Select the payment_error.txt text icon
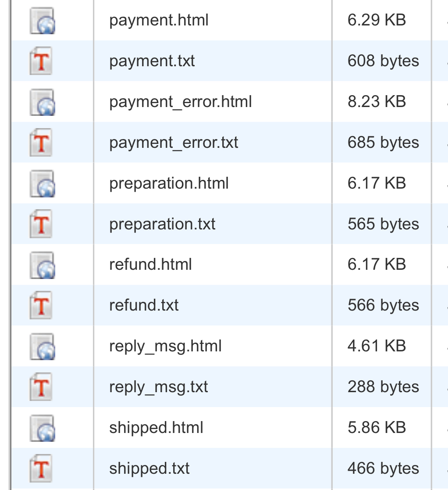The width and height of the screenshot is (448, 490). point(41,143)
